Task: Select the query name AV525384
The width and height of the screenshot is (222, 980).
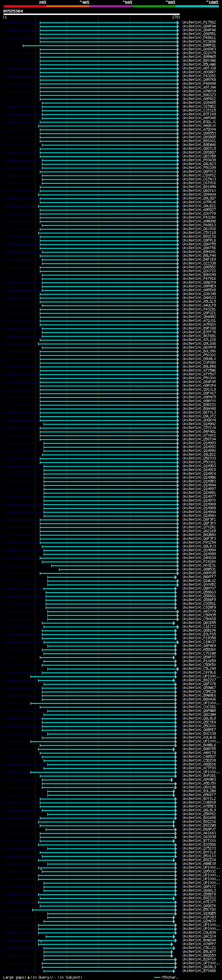Action: [13, 11]
